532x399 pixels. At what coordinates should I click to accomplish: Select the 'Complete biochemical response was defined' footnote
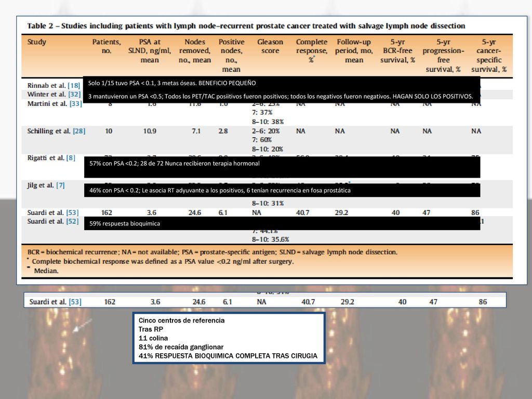[x=163, y=262]
